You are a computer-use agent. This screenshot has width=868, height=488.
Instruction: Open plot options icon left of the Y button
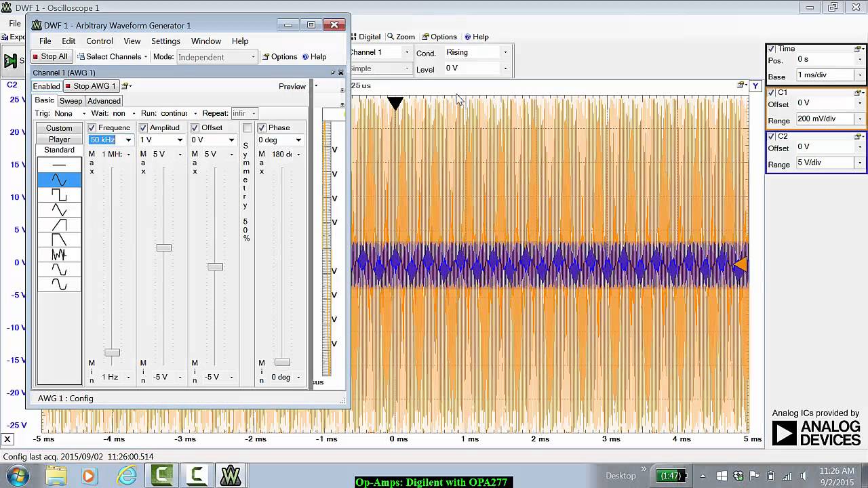(741, 85)
